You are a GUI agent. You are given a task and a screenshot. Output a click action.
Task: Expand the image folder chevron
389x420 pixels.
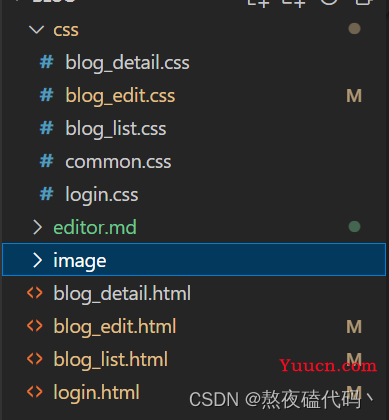tap(37, 260)
